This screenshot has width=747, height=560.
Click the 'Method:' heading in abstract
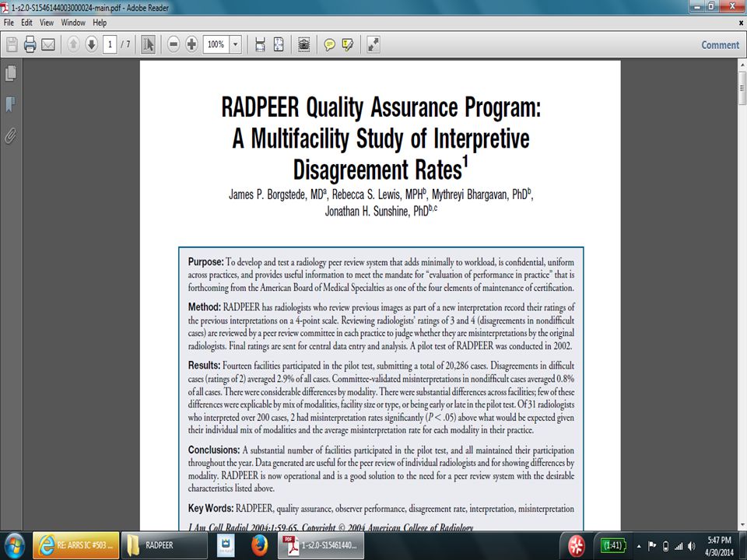(204, 307)
